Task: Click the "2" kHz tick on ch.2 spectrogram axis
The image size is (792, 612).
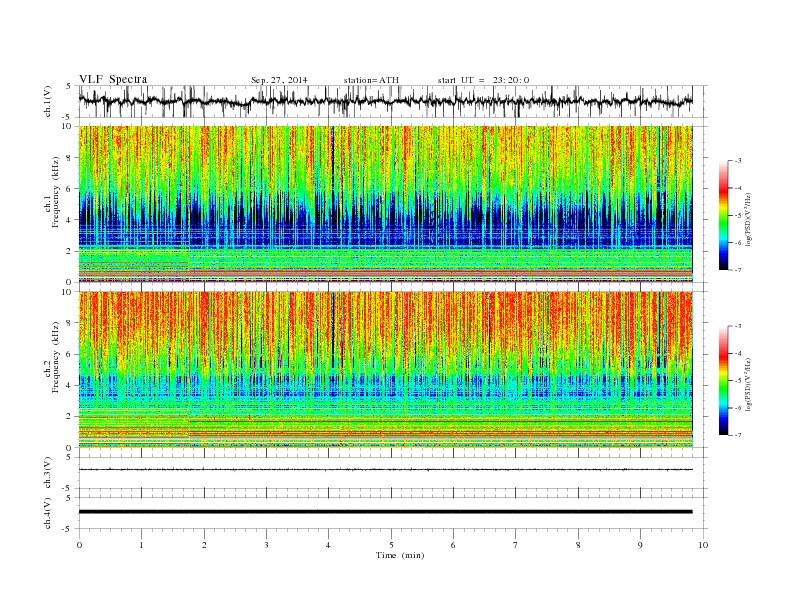Action: click(x=70, y=417)
